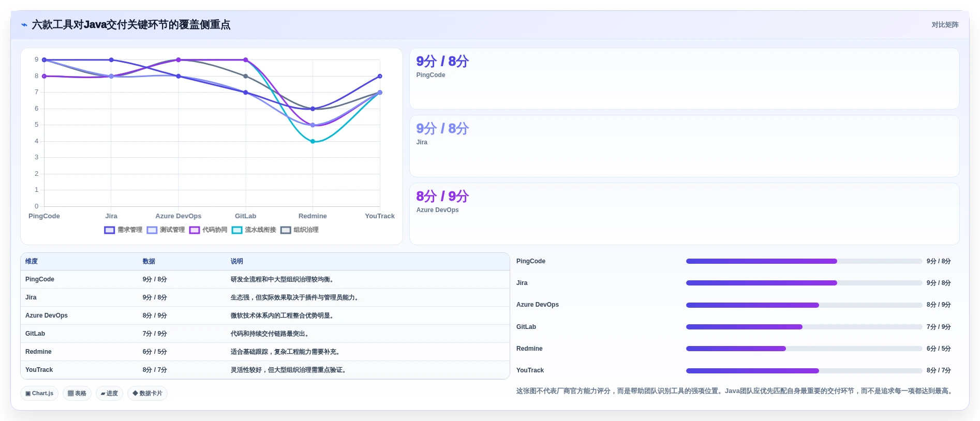Viewport: 980px width, 421px height.
Task: Click the Redmine progress bar
Action: pyautogui.click(x=804, y=349)
